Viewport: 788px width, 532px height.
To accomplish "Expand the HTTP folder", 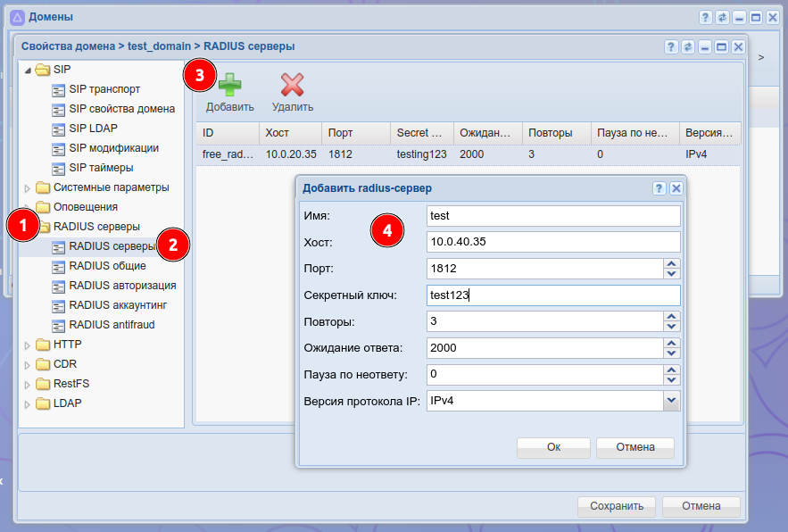I will pyautogui.click(x=28, y=345).
